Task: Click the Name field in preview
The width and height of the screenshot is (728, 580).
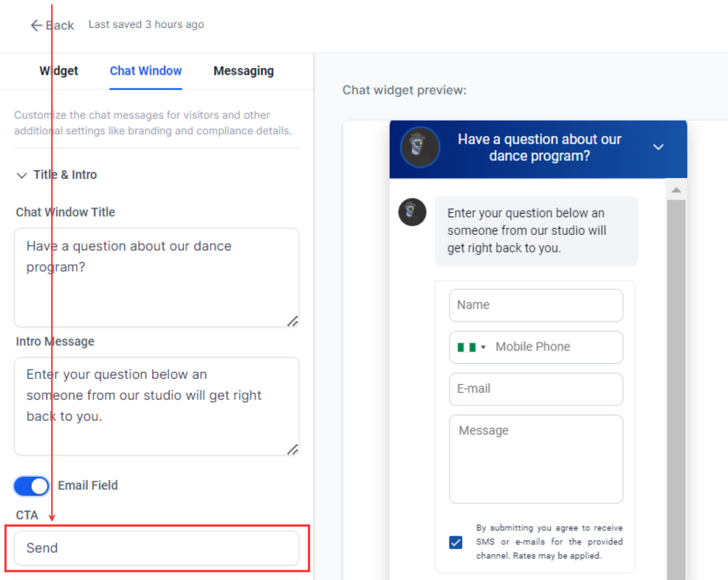Action: (x=536, y=305)
